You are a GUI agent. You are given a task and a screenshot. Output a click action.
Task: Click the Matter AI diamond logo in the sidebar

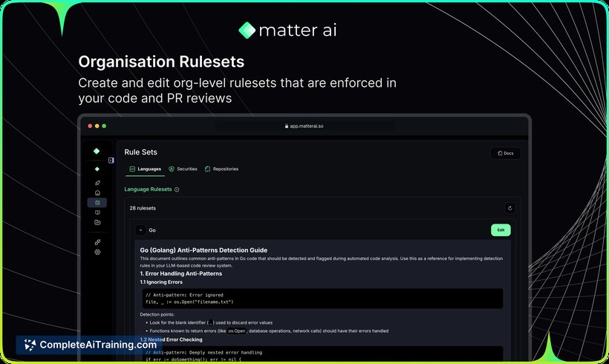click(x=97, y=151)
